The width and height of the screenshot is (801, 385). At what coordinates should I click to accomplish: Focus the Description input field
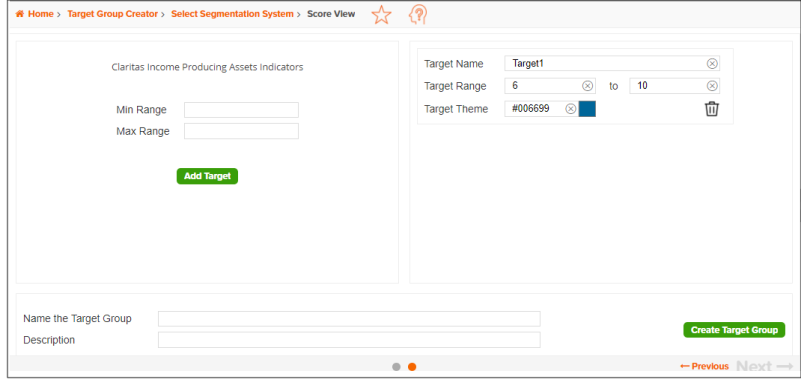tap(349, 340)
